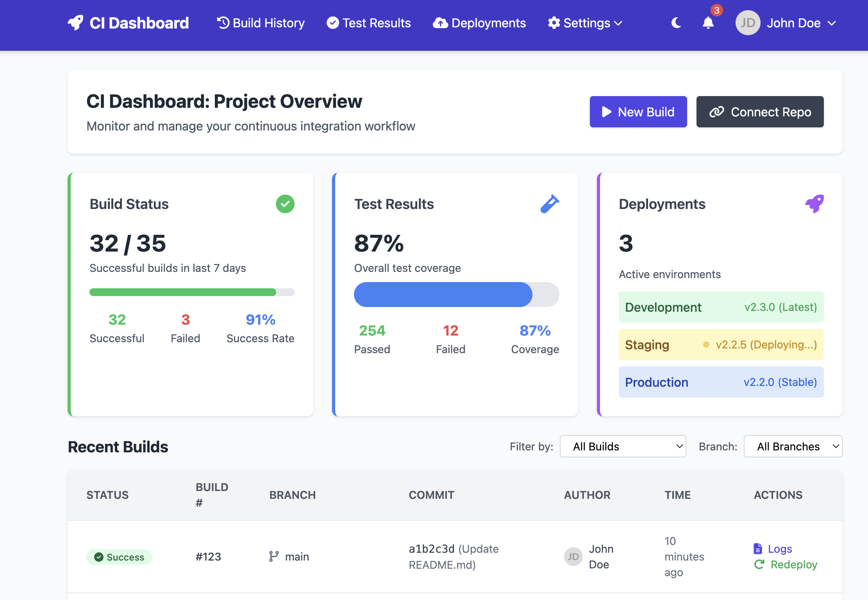868x600 pixels.
Task: Select the Staging environment row
Action: pyautogui.click(x=721, y=345)
